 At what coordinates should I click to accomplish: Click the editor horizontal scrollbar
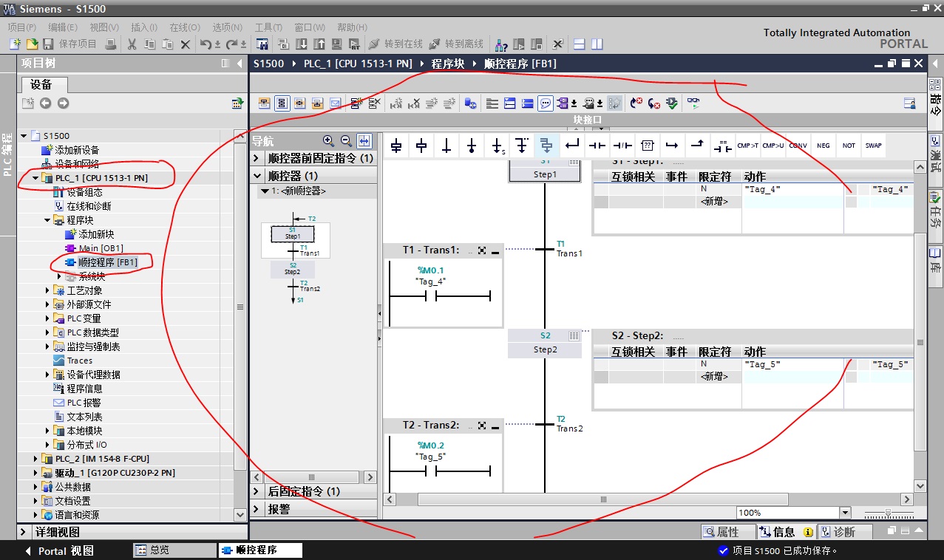click(603, 499)
